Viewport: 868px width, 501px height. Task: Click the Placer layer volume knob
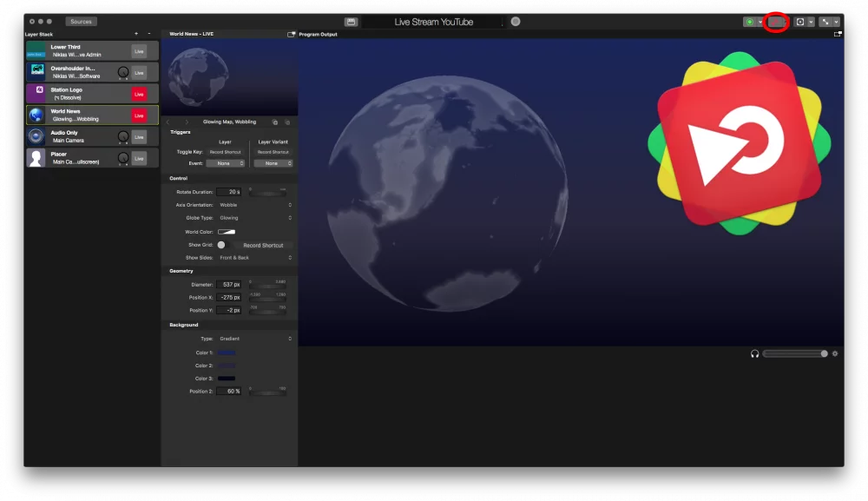[x=123, y=158]
